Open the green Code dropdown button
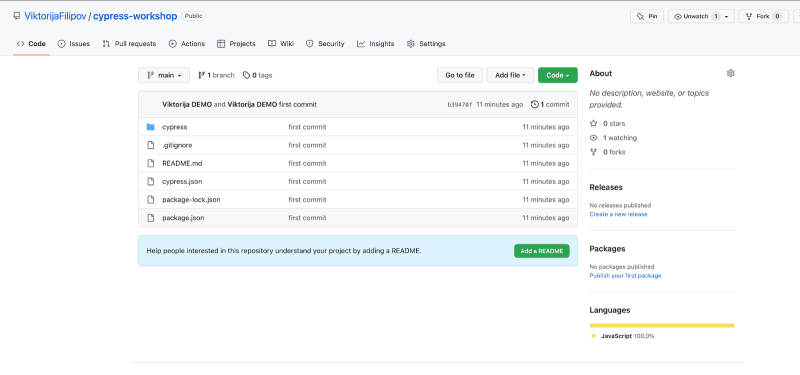 point(558,76)
